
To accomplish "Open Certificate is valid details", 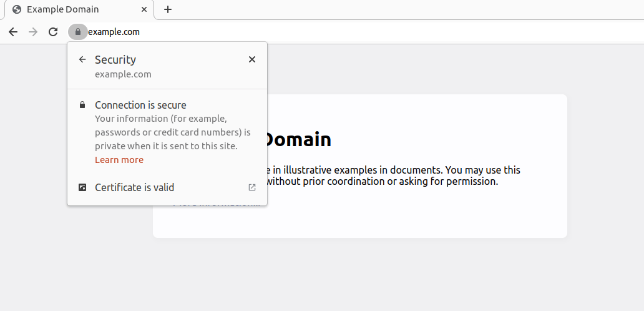I will (167, 187).
